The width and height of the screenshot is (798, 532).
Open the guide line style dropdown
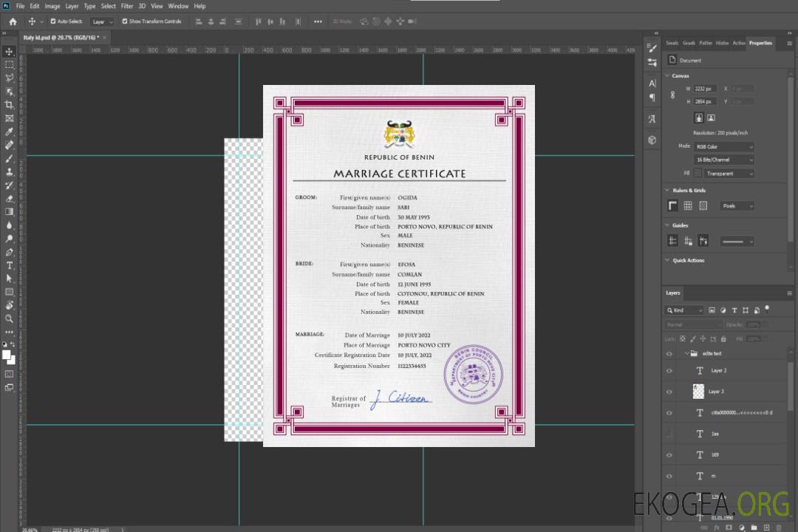pyautogui.click(x=737, y=242)
